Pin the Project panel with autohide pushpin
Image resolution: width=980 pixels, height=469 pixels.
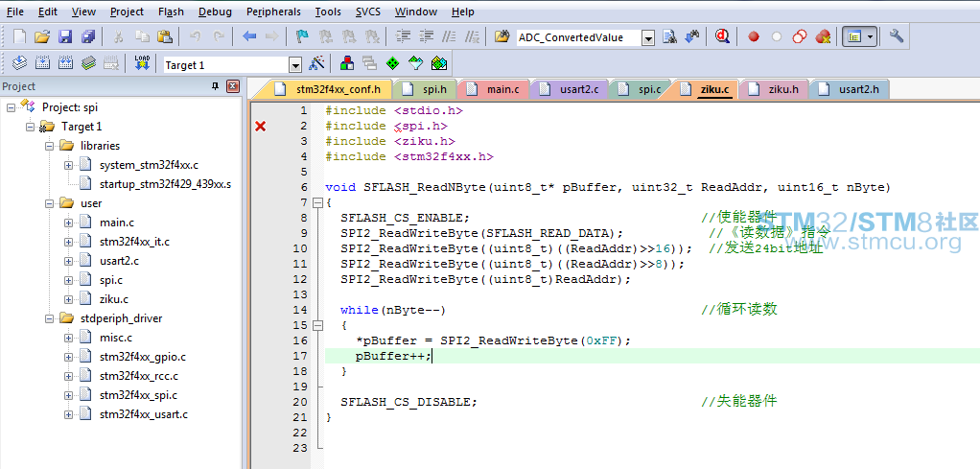click(x=216, y=86)
